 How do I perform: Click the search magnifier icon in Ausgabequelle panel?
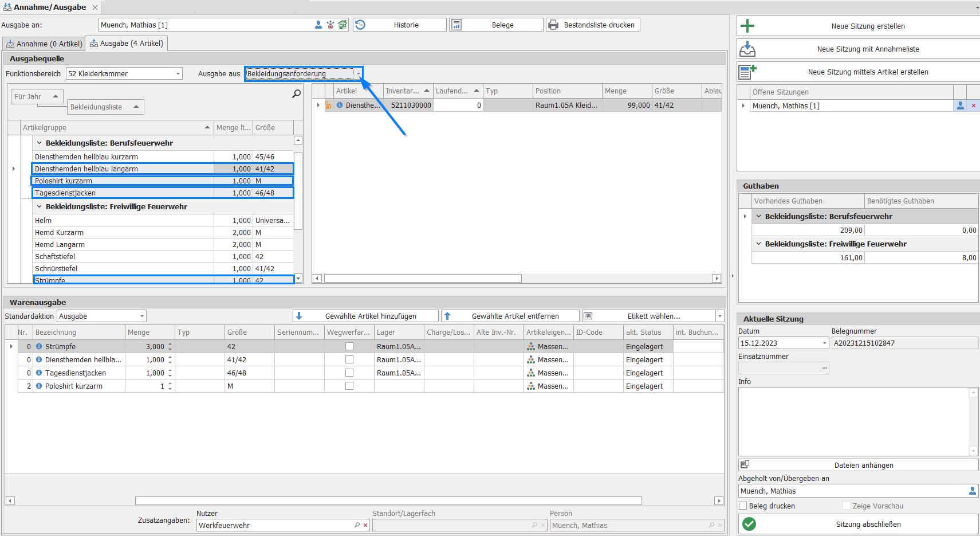tap(296, 93)
